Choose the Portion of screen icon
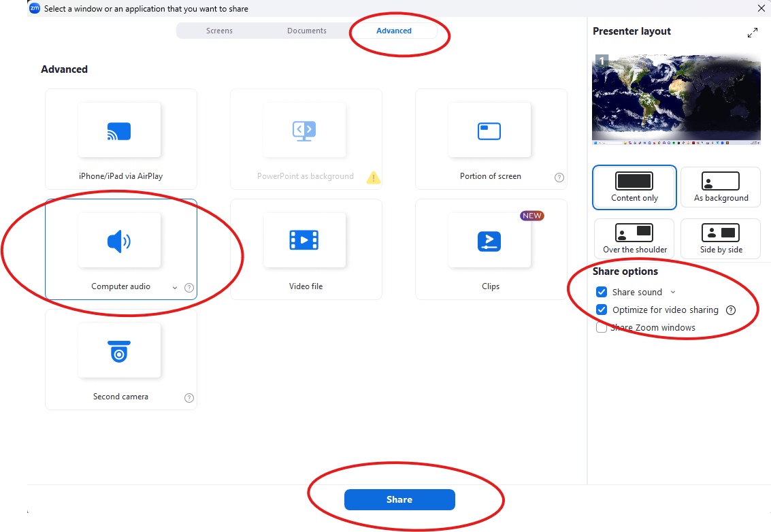 coord(489,131)
